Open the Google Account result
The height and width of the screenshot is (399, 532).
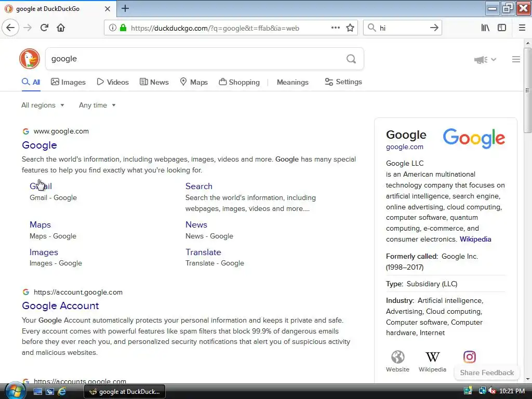pos(60,305)
